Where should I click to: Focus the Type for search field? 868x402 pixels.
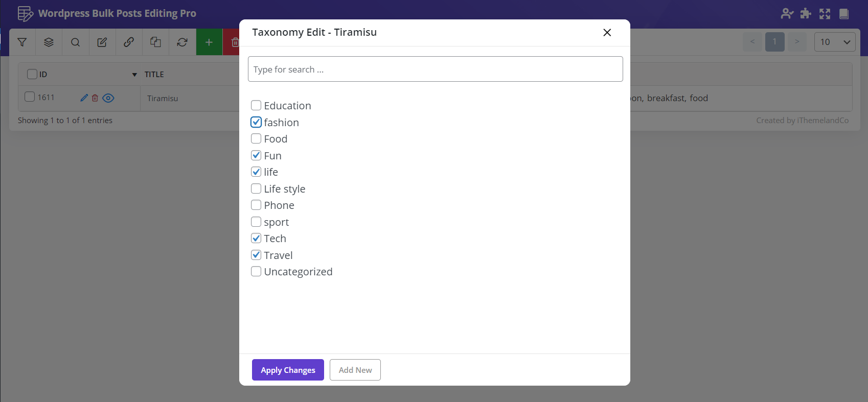pyautogui.click(x=436, y=69)
